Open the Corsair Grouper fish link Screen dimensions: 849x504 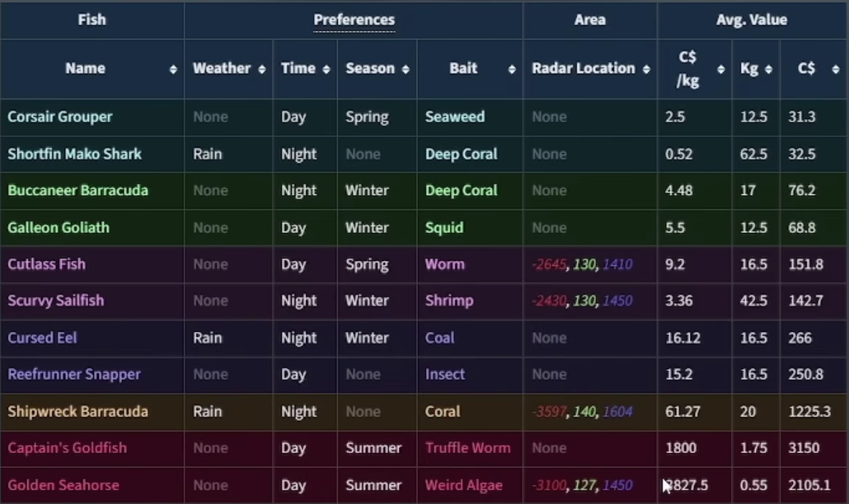pyautogui.click(x=60, y=117)
